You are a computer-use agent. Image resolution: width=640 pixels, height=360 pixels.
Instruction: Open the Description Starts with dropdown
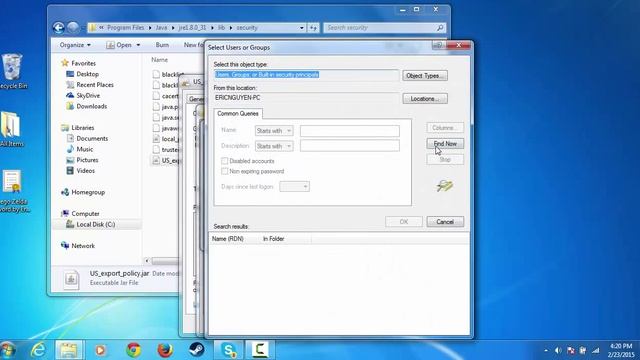pos(274,146)
